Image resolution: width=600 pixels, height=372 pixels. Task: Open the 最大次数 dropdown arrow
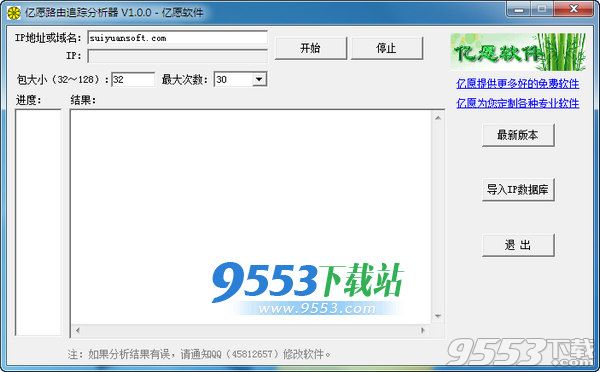click(x=259, y=80)
